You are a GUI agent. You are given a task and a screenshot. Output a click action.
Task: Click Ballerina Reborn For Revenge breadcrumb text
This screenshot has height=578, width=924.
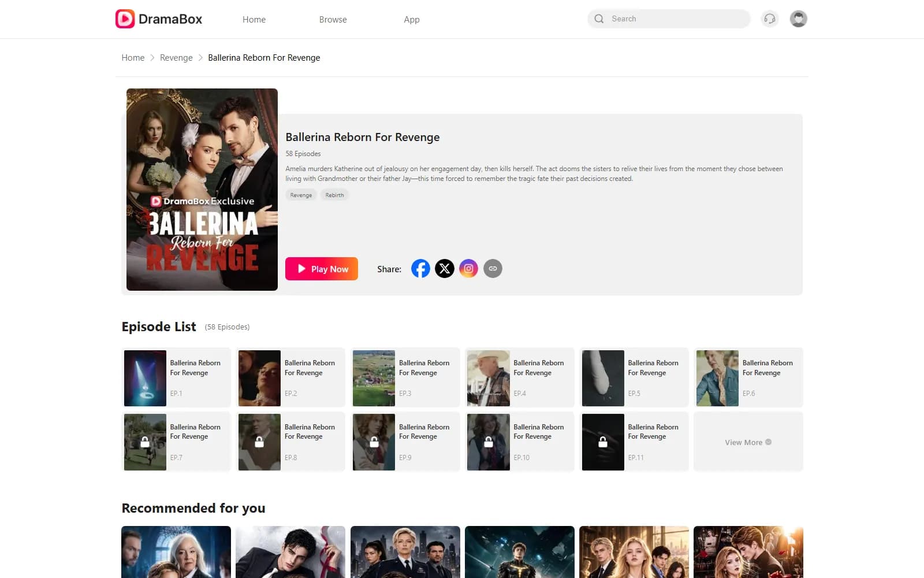click(264, 58)
